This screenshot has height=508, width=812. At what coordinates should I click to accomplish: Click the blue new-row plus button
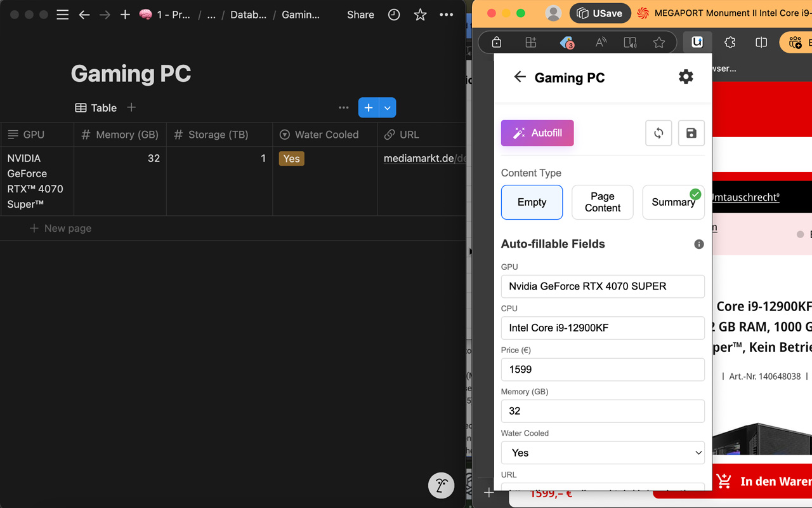pyautogui.click(x=369, y=108)
